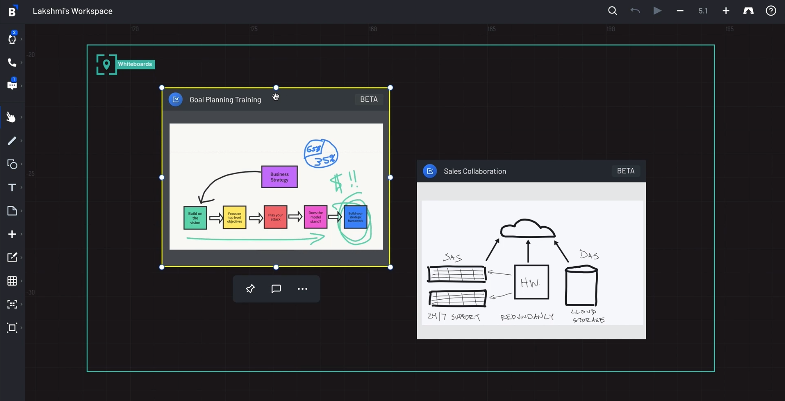Image resolution: width=785 pixels, height=401 pixels.
Task: Click BETA badge on Sales Collaboration
Action: 626,171
